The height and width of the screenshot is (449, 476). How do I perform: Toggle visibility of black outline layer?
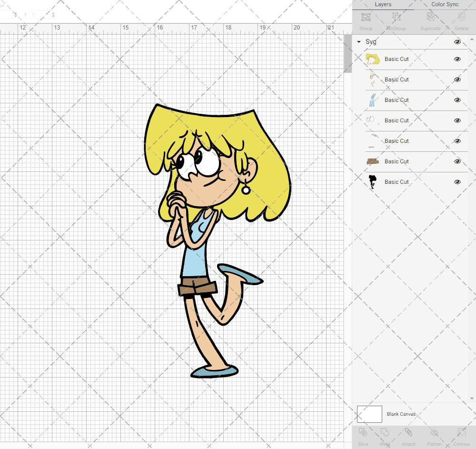457,182
